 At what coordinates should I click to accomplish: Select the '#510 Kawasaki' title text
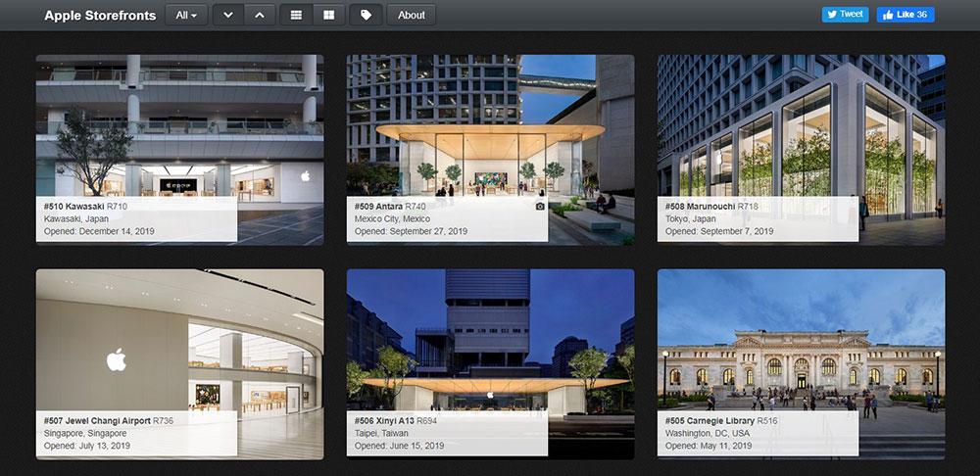73,206
